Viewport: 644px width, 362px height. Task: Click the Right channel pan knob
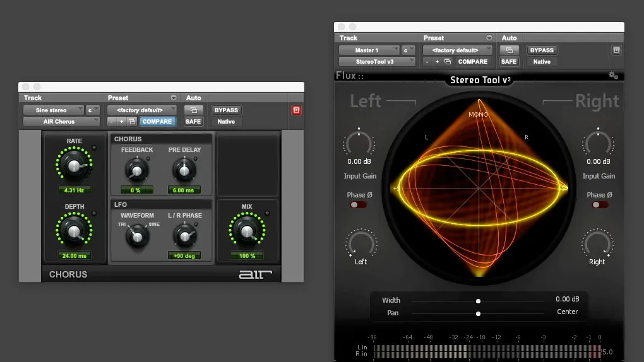pos(597,243)
